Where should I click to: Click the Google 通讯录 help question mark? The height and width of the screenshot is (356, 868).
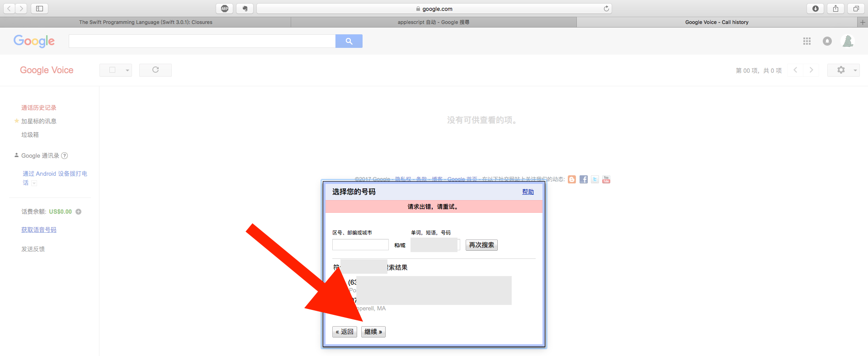[x=65, y=156]
